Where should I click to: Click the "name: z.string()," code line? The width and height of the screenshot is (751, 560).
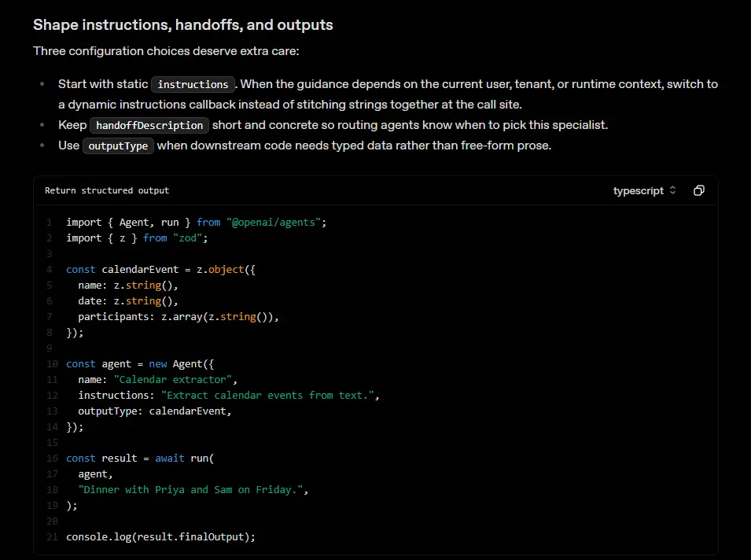tap(128, 285)
